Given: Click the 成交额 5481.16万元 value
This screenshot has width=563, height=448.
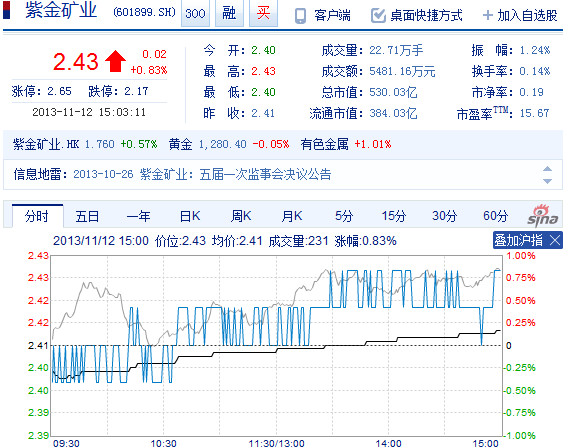Looking at the screenshot, I should click(x=402, y=71).
